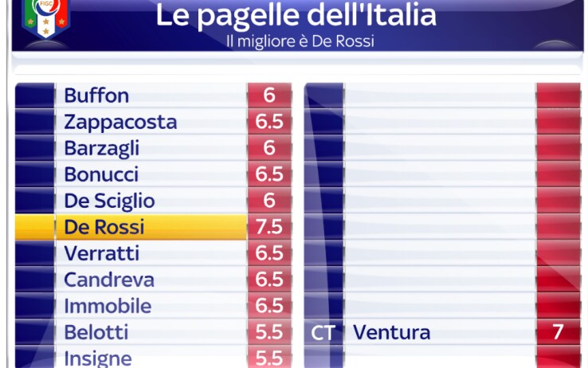The width and height of the screenshot is (588, 368).
Task: Click the 'Le pagelle dell'Italia' title
Action: tap(296, 16)
